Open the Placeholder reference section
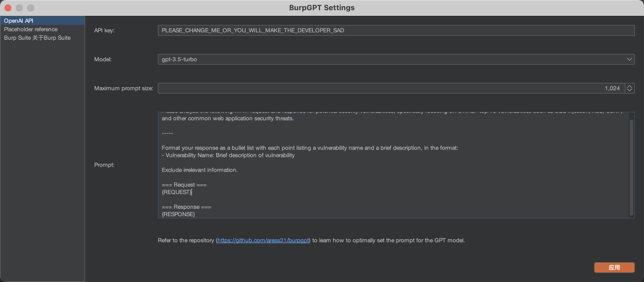Image resolution: width=644 pixels, height=282 pixels. tap(31, 29)
